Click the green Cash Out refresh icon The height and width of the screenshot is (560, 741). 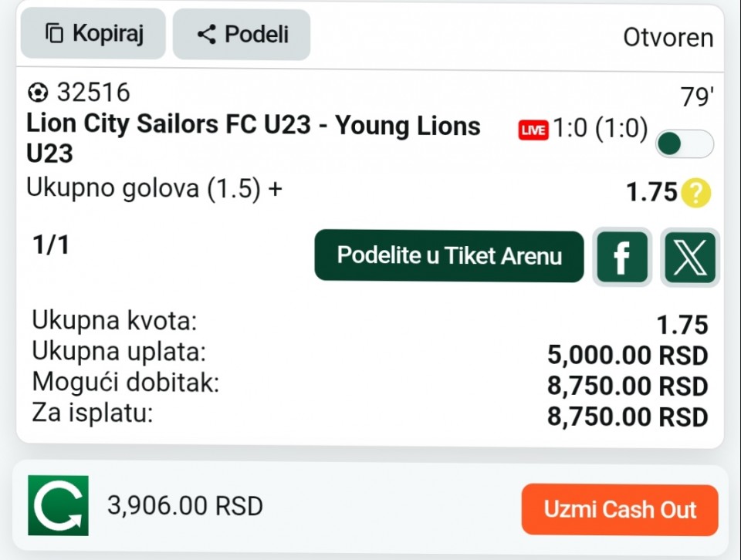(59, 506)
